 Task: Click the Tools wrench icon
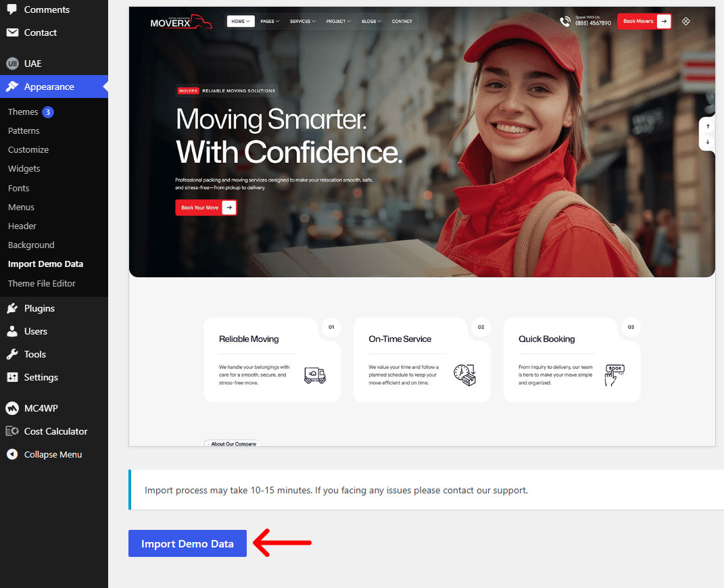coord(12,354)
